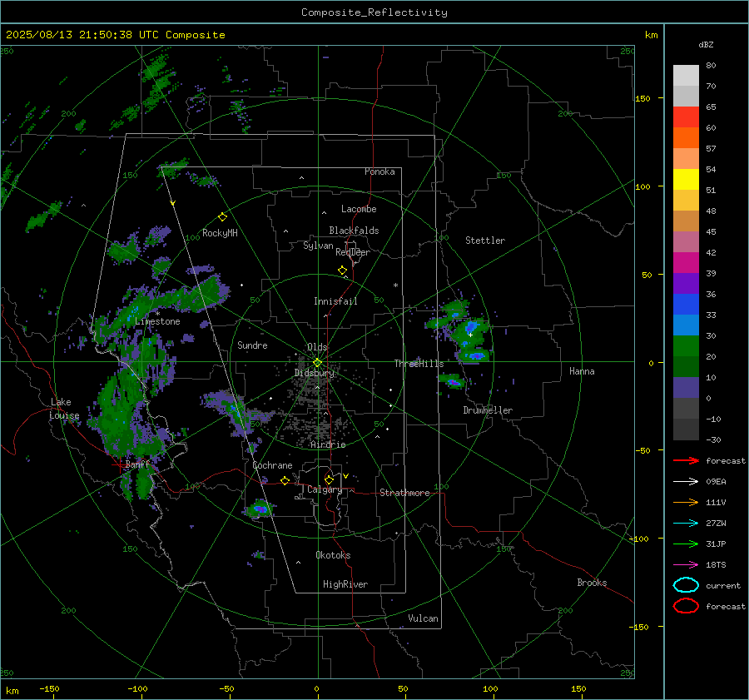Click the Composite_Reflectivity title text

point(374,12)
